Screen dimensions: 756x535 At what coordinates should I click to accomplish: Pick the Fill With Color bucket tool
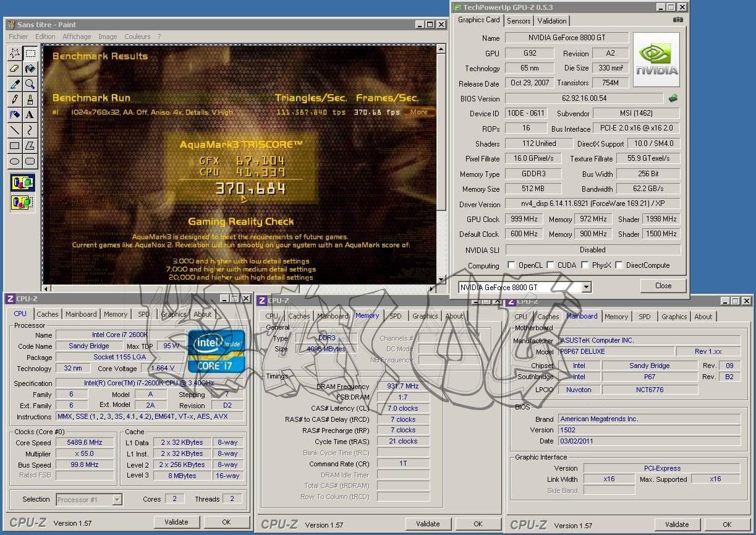[x=30, y=69]
